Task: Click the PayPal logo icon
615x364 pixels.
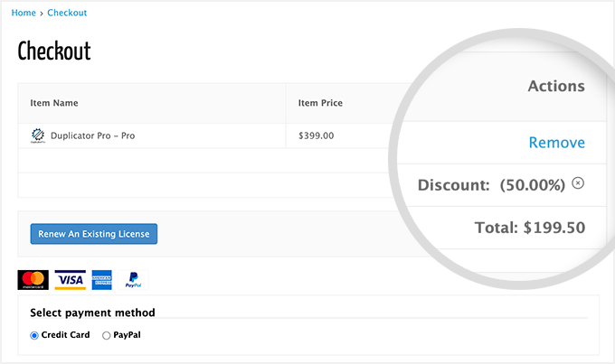Action: (132, 280)
